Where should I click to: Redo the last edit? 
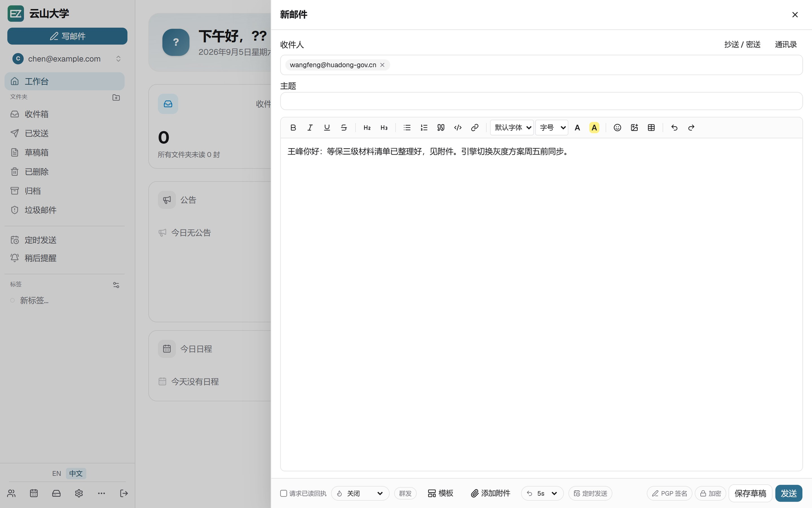[x=691, y=127]
